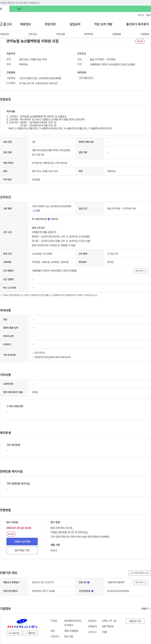This screenshot has height=644, width=151.
Task: Click the JH서비스 company logo
Action: coord(22,624)
